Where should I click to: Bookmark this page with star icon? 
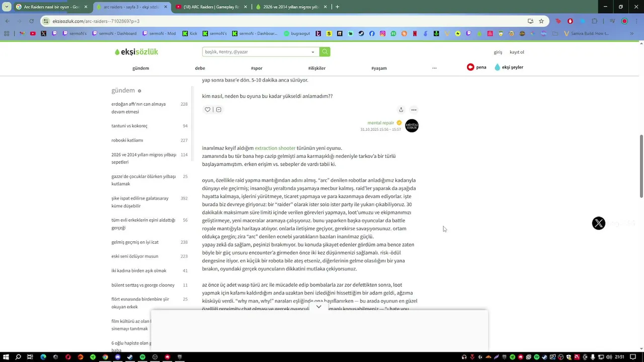pyautogui.click(x=541, y=21)
